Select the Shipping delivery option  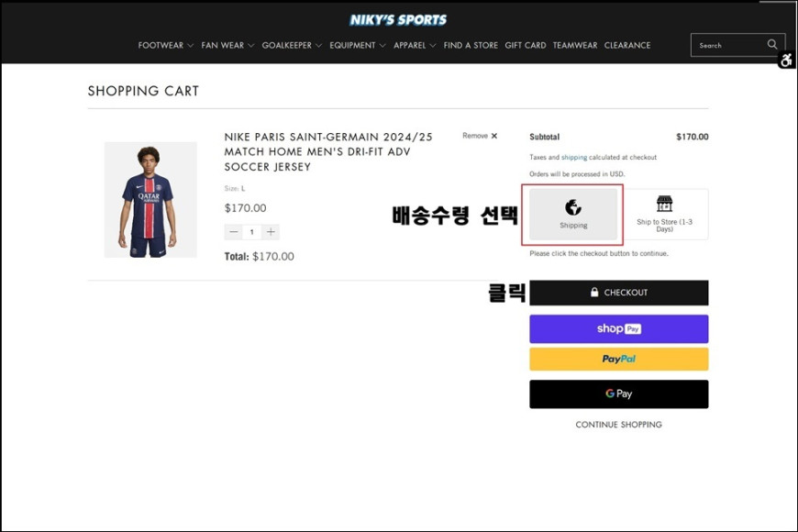pyautogui.click(x=573, y=215)
